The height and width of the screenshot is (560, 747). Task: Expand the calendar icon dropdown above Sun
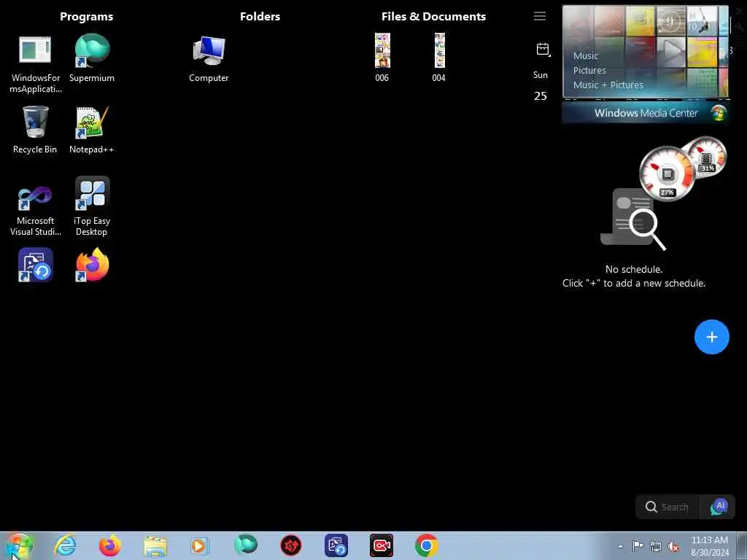coord(543,49)
